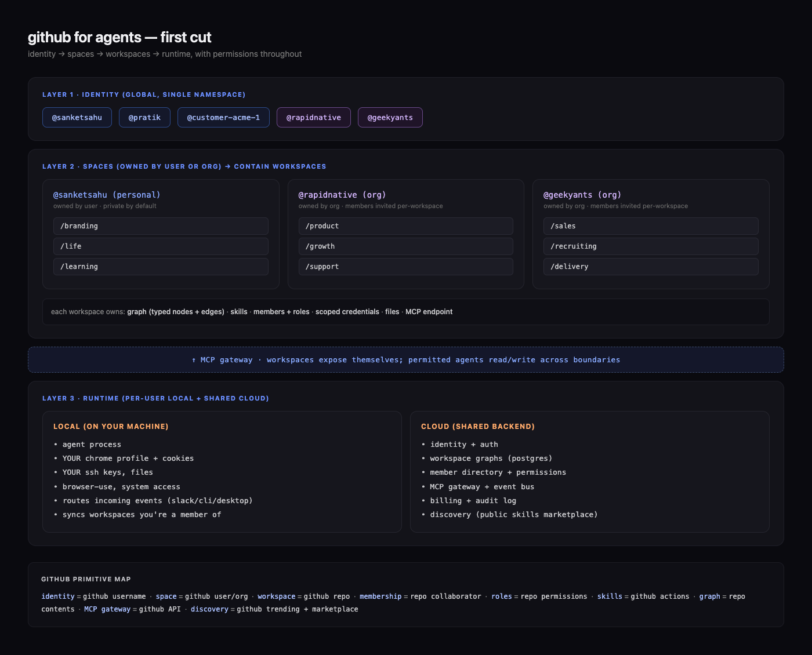Open the /product workspace row

(406, 226)
